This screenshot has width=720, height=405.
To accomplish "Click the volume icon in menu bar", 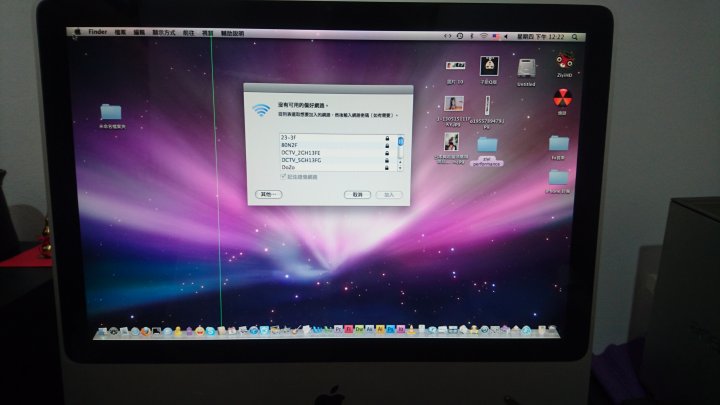I will click(506, 37).
